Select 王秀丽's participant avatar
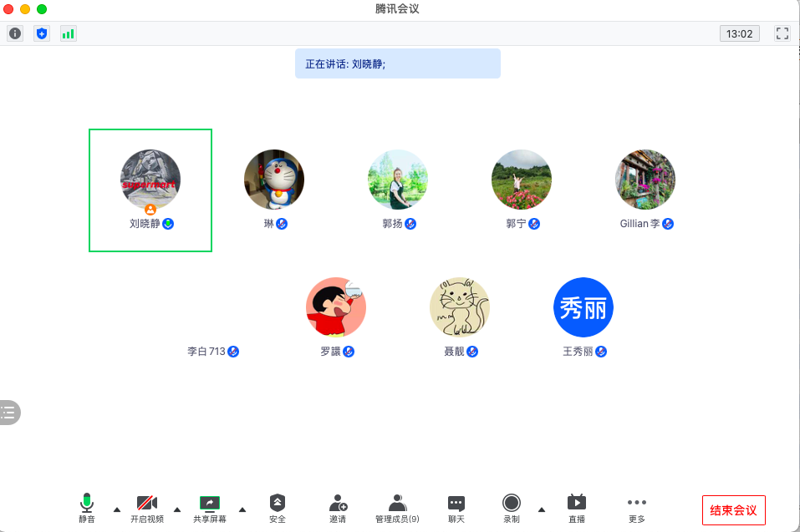Image resolution: width=800 pixels, height=532 pixels. tap(583, 307)
